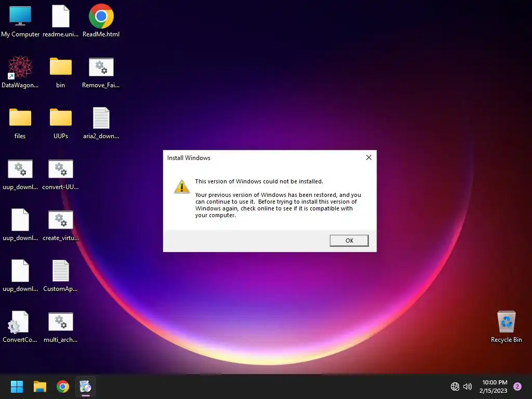Open File Explorer from the taskbar

tap(39, 387)
